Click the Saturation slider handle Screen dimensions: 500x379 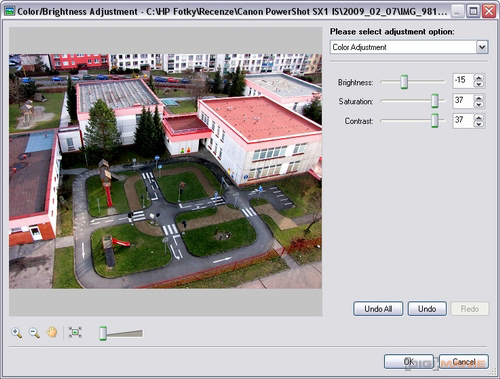click(x=435, y=101)
